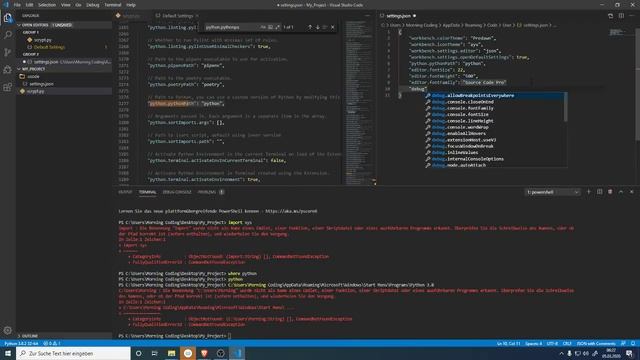Toggle Find in Selection in the find widget
This screenshot has width=640, height=360.
(325, 27)
